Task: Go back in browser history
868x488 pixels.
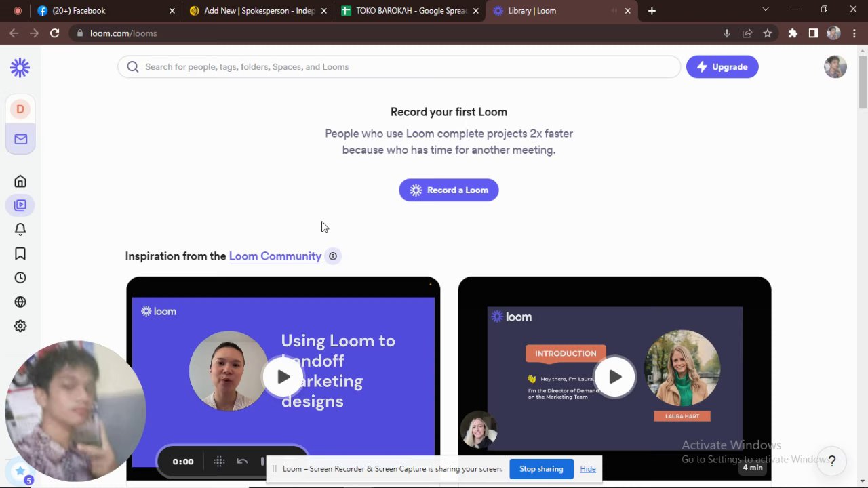Action: [14, 33]
